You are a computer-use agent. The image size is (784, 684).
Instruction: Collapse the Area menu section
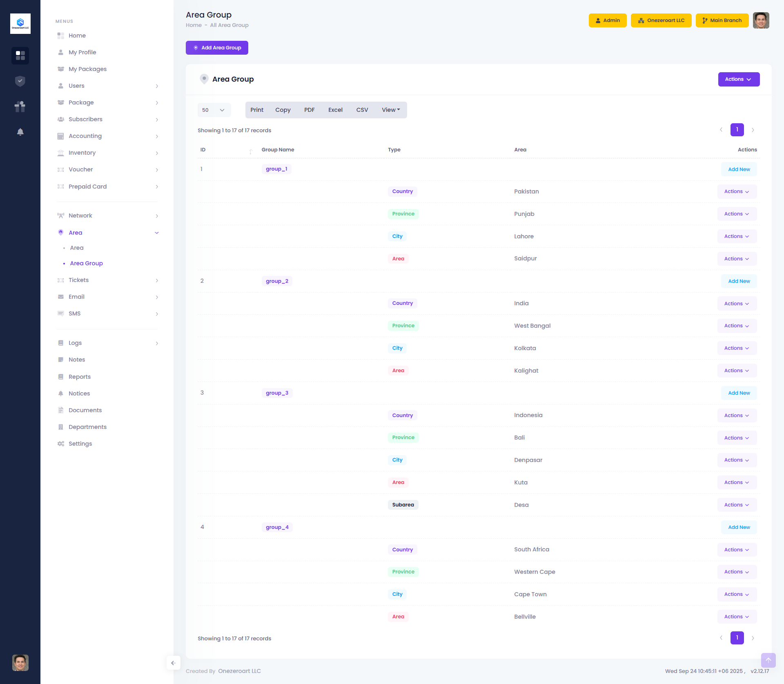click(x=156, y=233)
